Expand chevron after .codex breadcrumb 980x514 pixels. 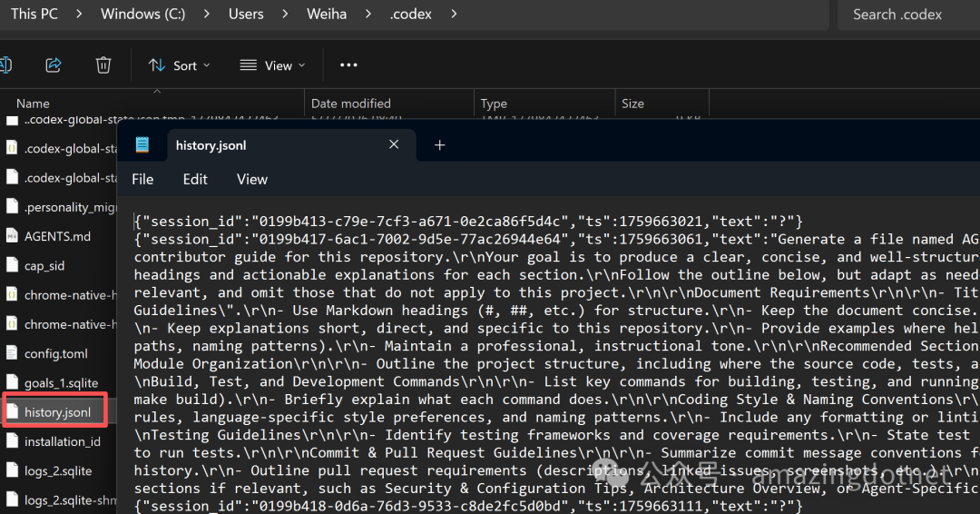pyautogui.click(x=453, y=14)
